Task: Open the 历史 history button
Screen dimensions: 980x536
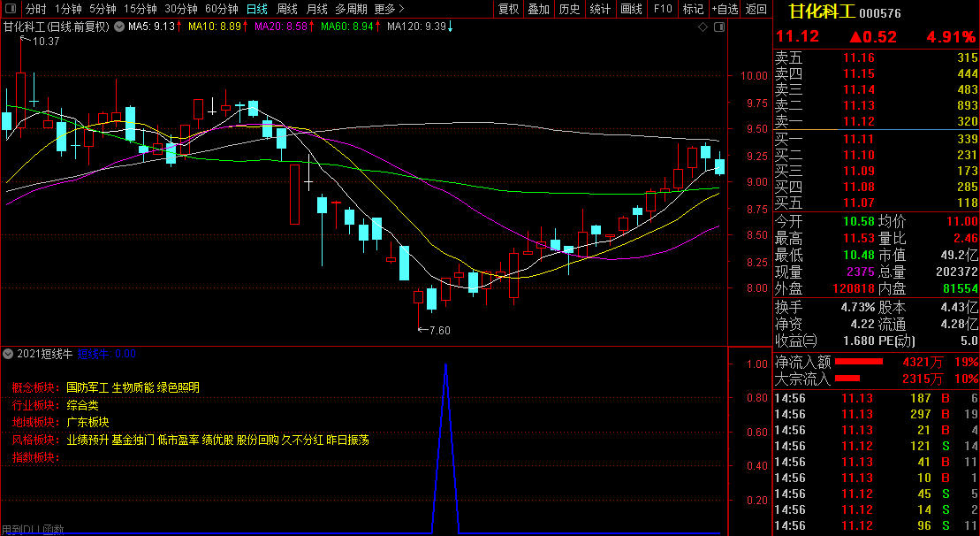Action: coord(569,9)
